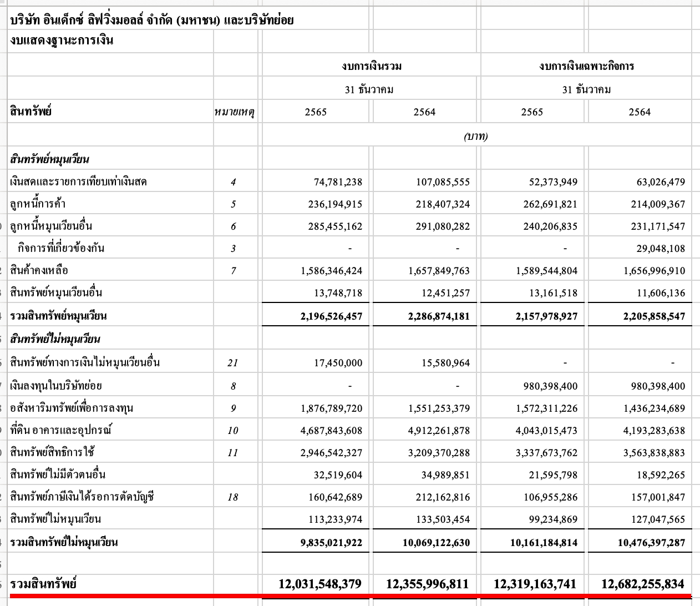Select total 2,286,874,181
The width and height of the screenshot is (700, 606).
coord(439,316)
